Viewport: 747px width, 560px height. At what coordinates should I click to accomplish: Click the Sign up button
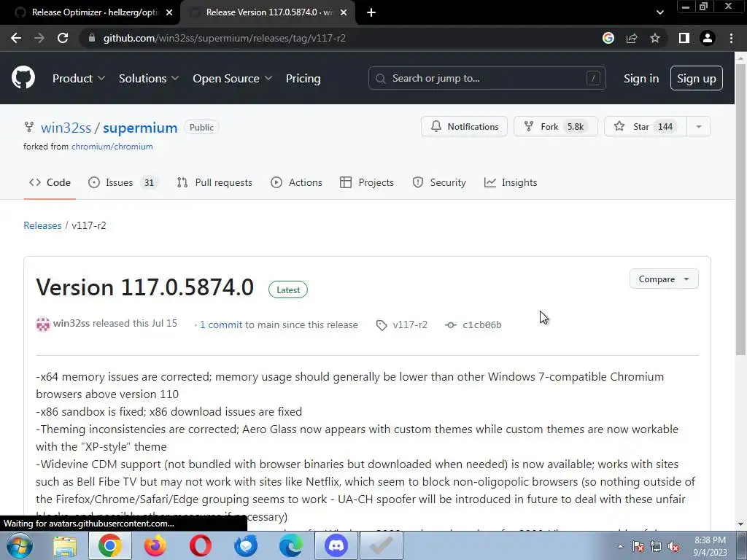[x=697, y=78]
